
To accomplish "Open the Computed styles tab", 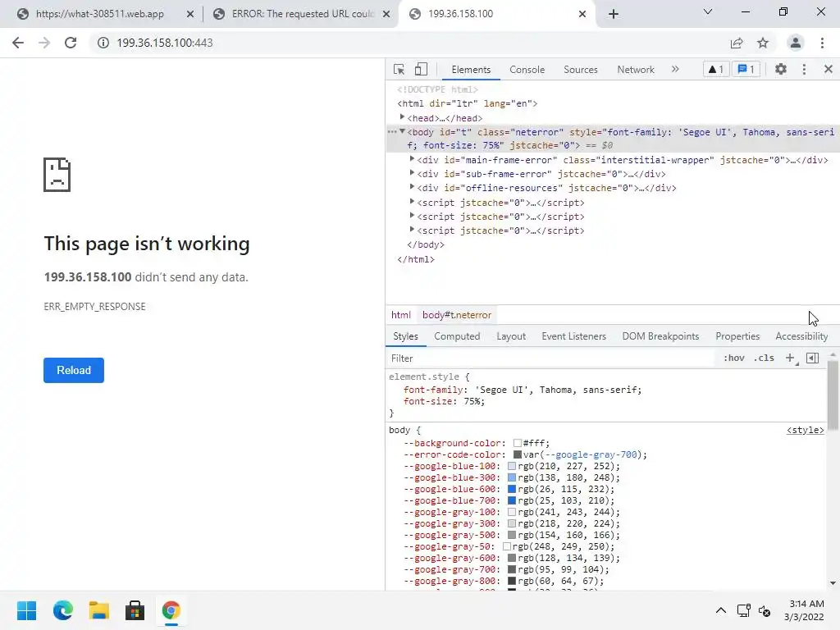I will [x=457, y=336].
